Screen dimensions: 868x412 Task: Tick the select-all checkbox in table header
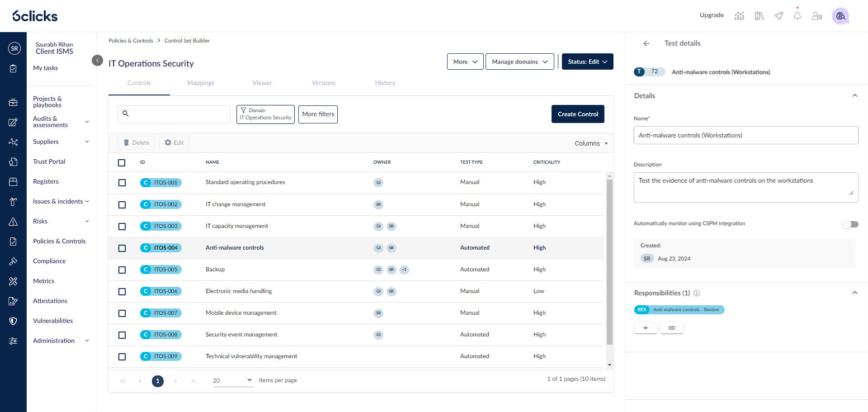(x=122, y=163)
